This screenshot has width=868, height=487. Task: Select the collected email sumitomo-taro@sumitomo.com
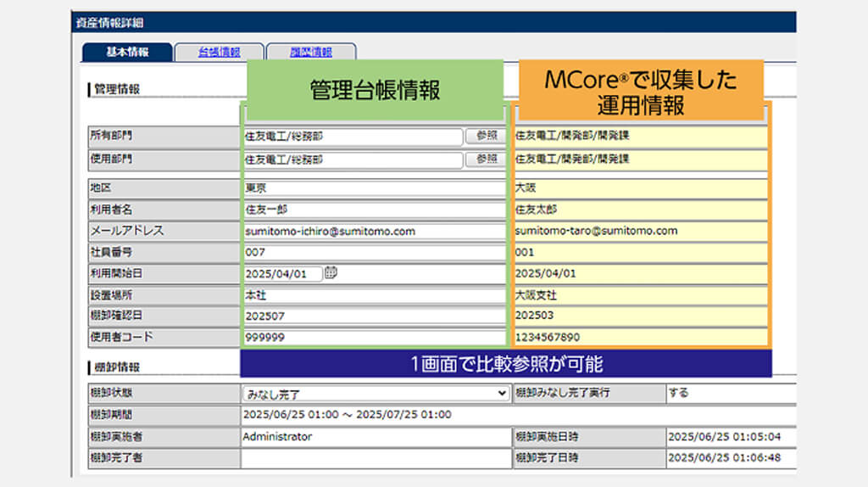tap(596, 231)
